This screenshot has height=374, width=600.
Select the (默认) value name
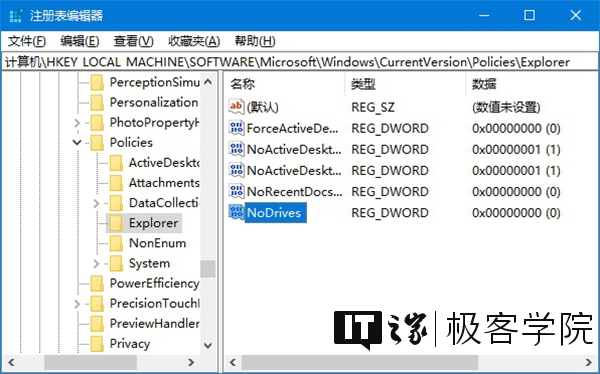click(x=262, y=107)
